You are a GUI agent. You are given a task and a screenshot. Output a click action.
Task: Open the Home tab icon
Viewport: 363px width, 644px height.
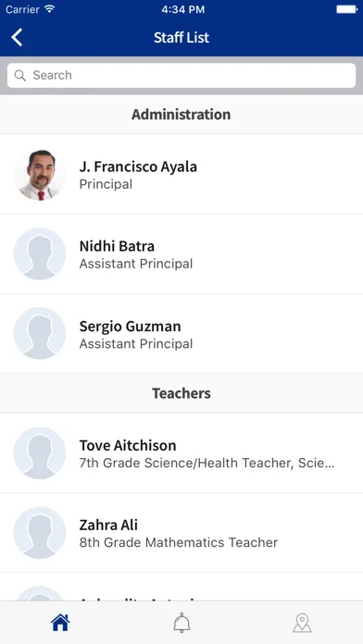60,623
